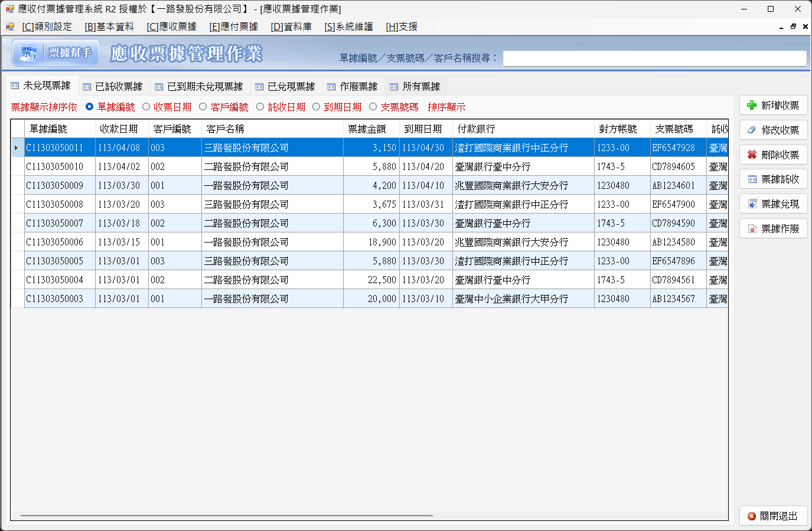Screen dimensions: 812x531
Task: Open the [B]基本資料 menu
Action: point(109,27)
